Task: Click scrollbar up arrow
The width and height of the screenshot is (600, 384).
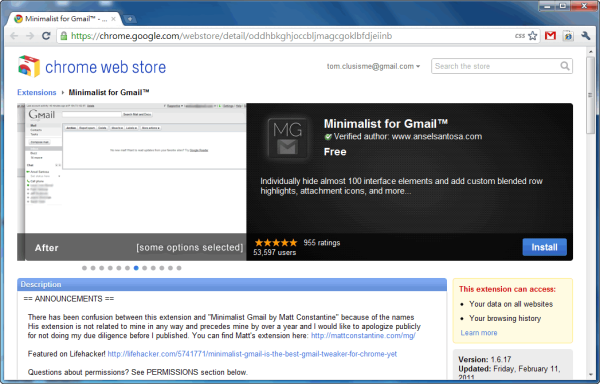Action: coord(590,51)
